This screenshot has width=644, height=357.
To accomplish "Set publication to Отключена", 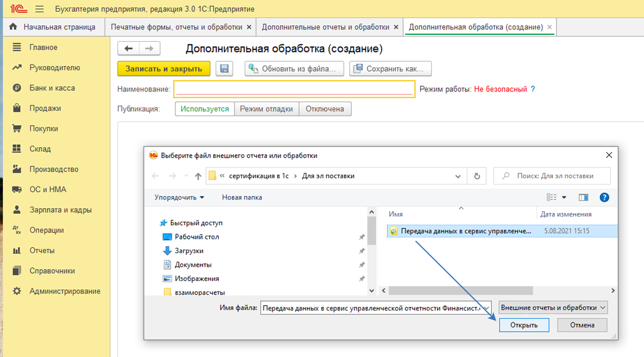I will pos(325,109).
